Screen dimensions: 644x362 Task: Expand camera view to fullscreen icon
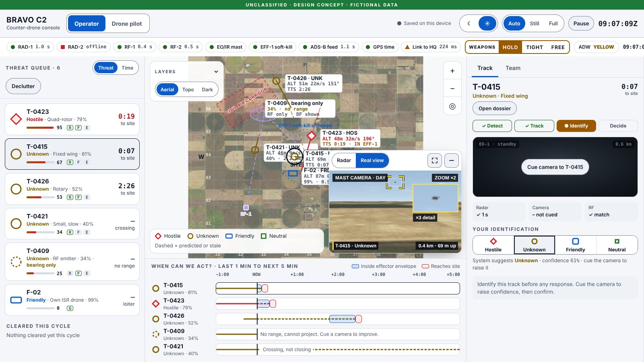[435, 160]
